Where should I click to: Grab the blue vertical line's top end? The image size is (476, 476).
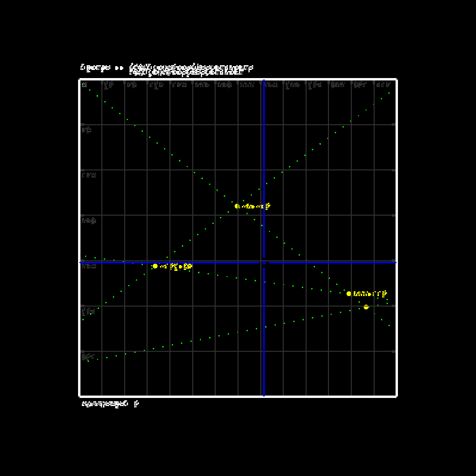(x=264, y=81)
